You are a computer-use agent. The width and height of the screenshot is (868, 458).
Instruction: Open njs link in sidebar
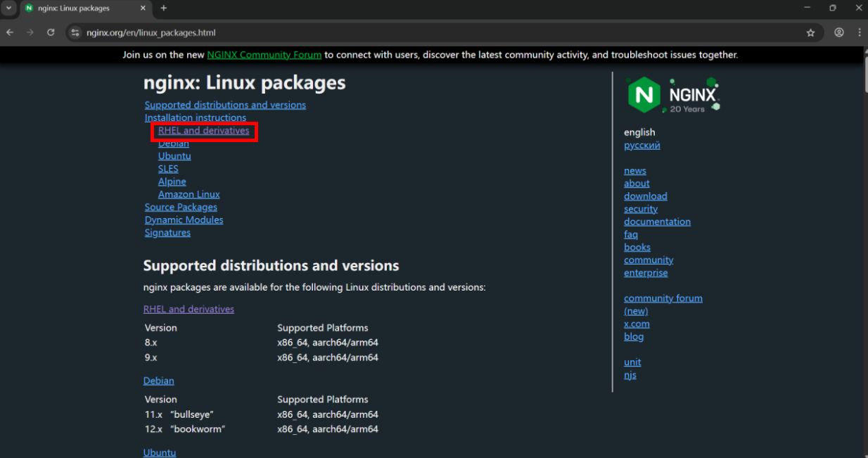(x=630, y=375)
